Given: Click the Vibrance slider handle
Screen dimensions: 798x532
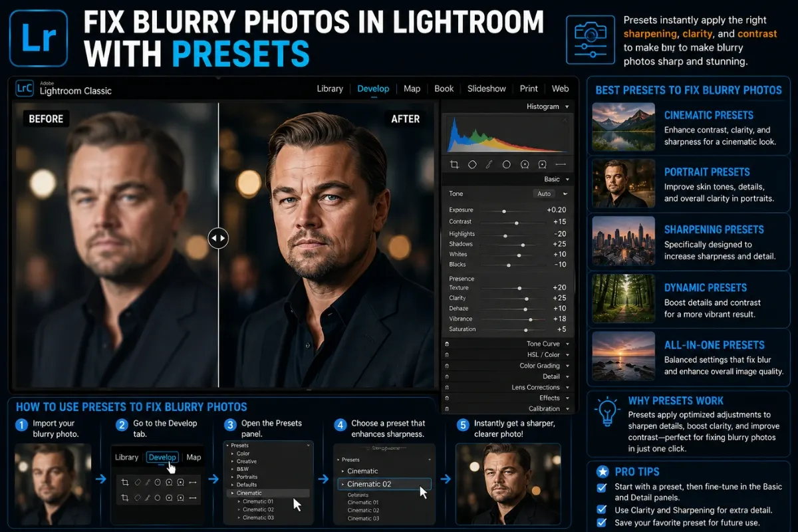Looking at the screenshot, I should (530, 319).
